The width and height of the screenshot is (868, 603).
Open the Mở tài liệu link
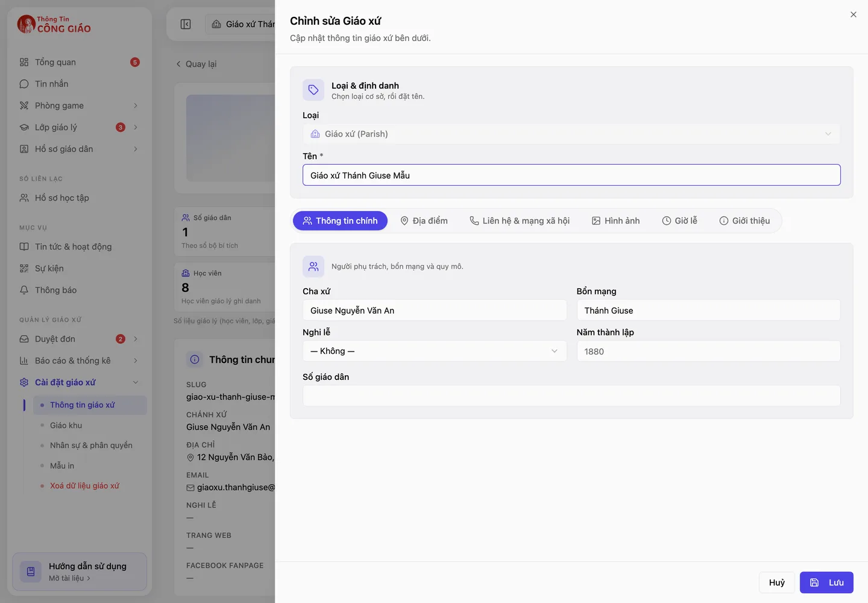tap(70, 578)
